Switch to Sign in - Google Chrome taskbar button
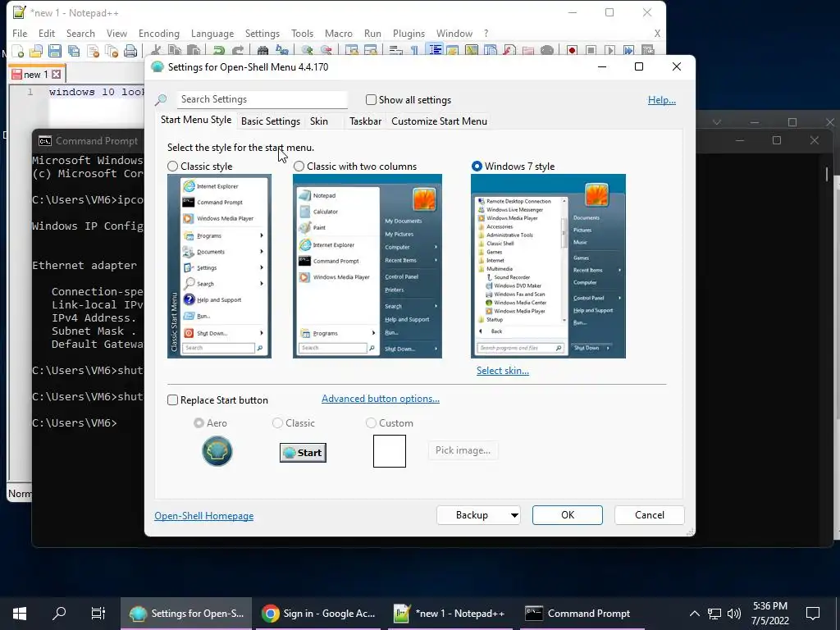The height and width of the screenshot is (630, 840). (x=318, y=614)
